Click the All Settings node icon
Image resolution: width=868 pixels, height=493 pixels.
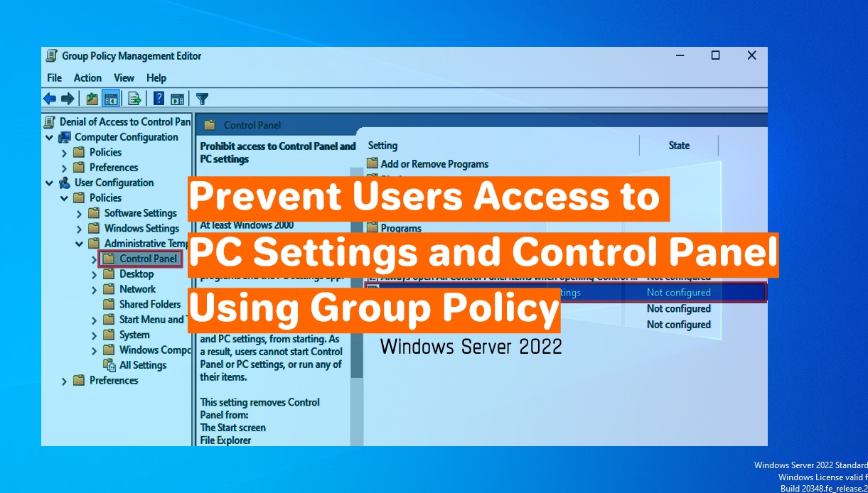coord(109,364)
